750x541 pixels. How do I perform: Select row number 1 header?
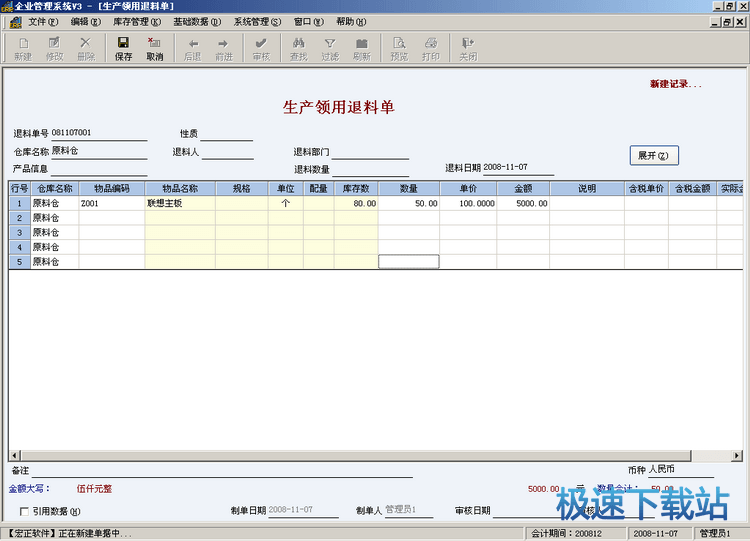(x=20, y=203)
